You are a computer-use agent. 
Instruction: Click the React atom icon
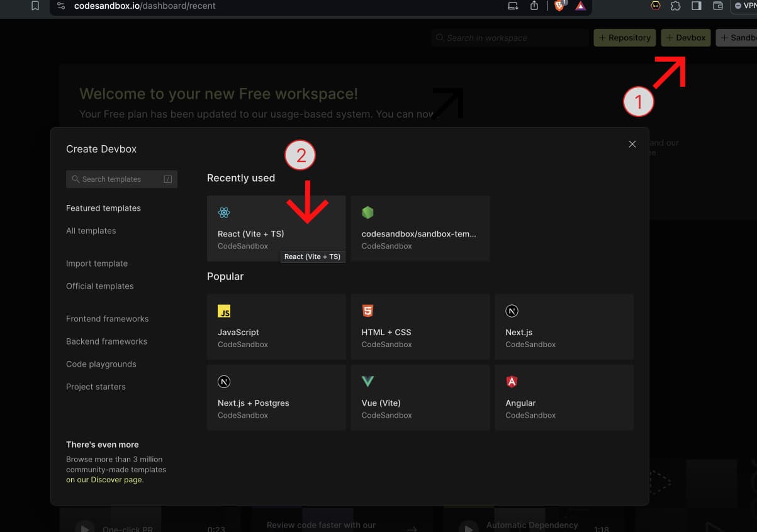[224, 213]
